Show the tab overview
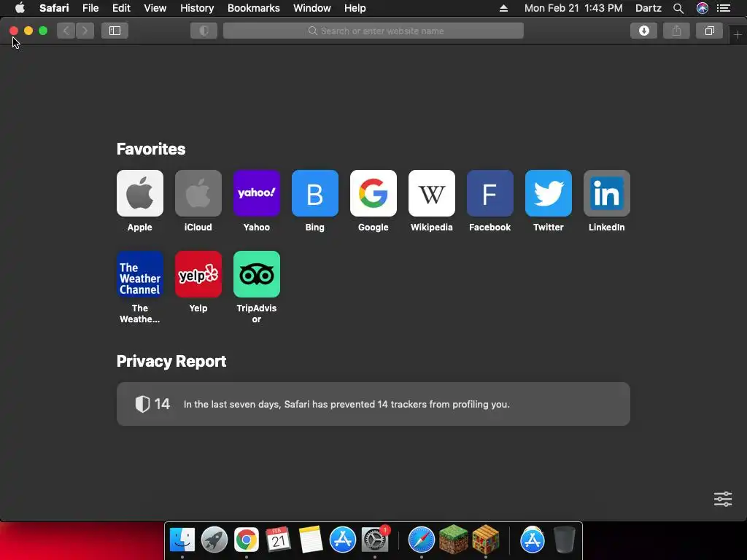This screenshot has height=560, width=747. 709,31
